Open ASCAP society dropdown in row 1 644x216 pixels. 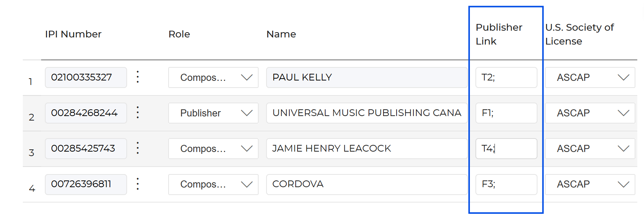click(590, 77)
